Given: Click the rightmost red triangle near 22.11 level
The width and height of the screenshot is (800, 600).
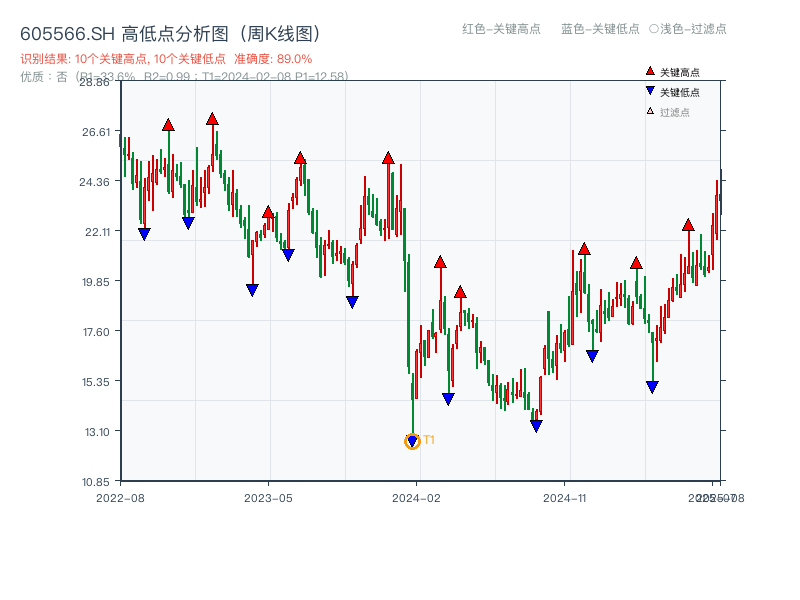Looking at the screenshot, I should (687, 224).
